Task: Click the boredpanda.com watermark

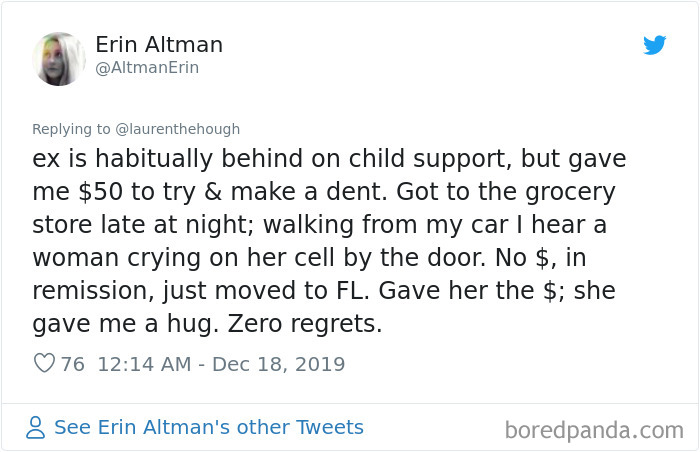Action: tap(593, 431)
